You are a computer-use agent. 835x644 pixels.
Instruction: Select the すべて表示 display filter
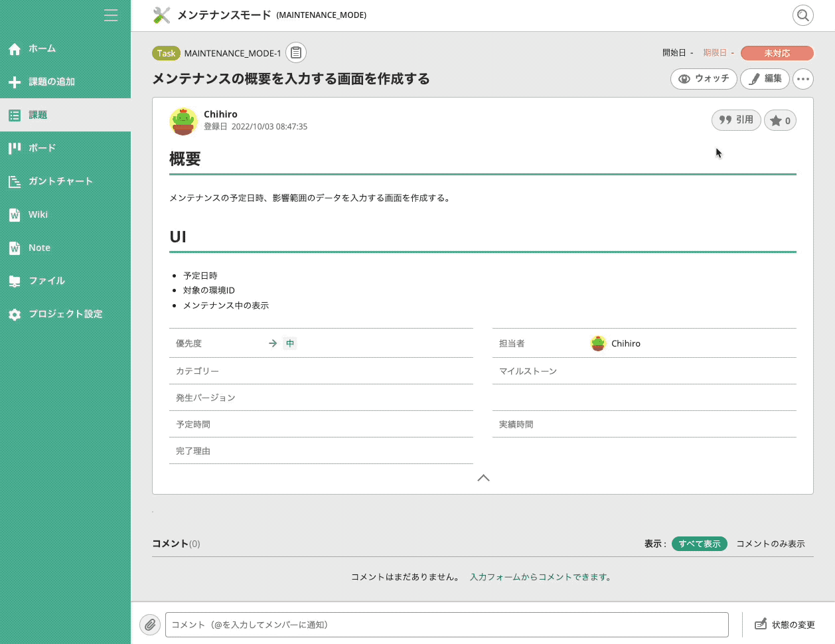pos(700,544)
